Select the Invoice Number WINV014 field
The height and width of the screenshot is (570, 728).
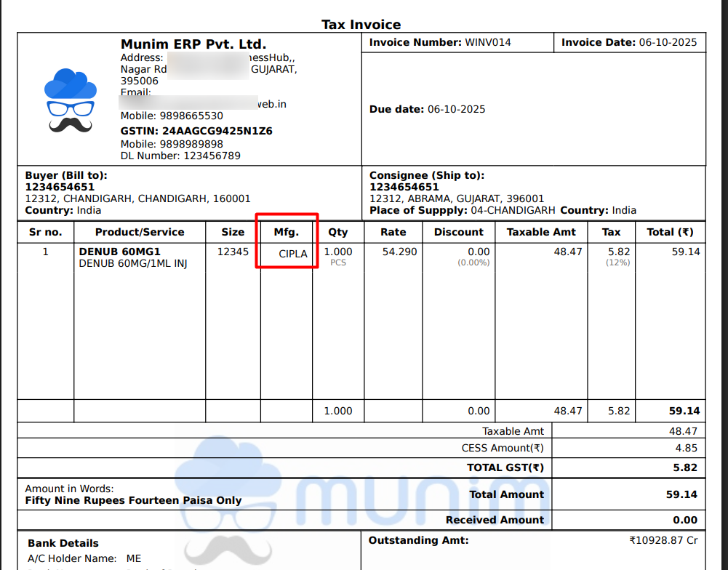point(440,42)
